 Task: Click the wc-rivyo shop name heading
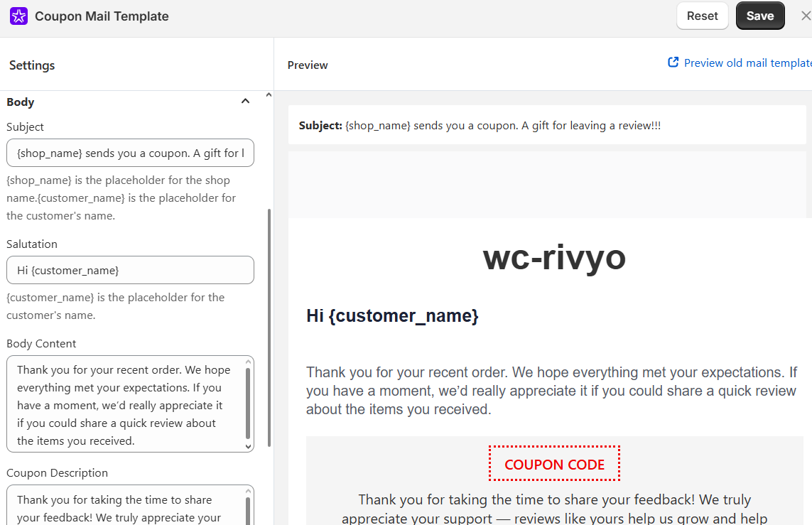coord(554,257)
